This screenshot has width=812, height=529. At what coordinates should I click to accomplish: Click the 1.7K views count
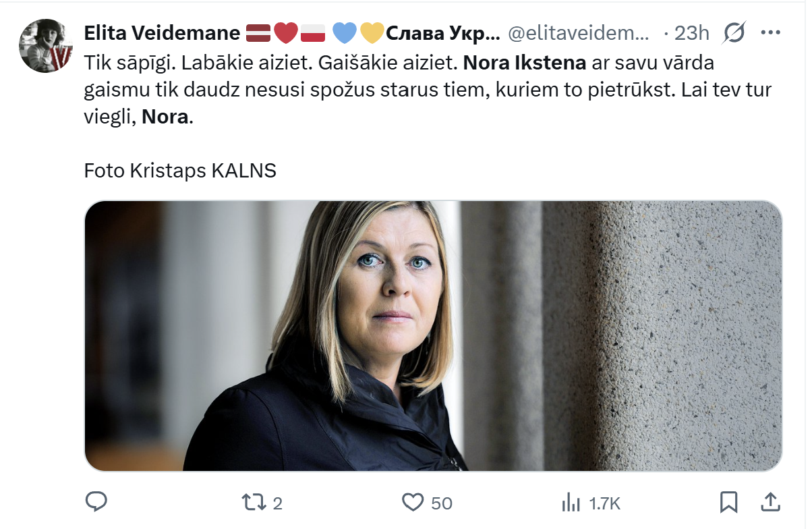coord(604,503)
